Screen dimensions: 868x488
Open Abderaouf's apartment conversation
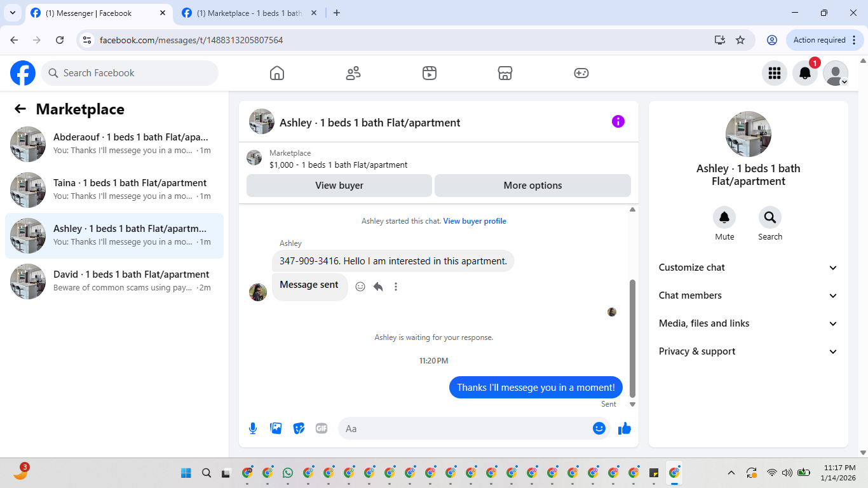(114, 144)
